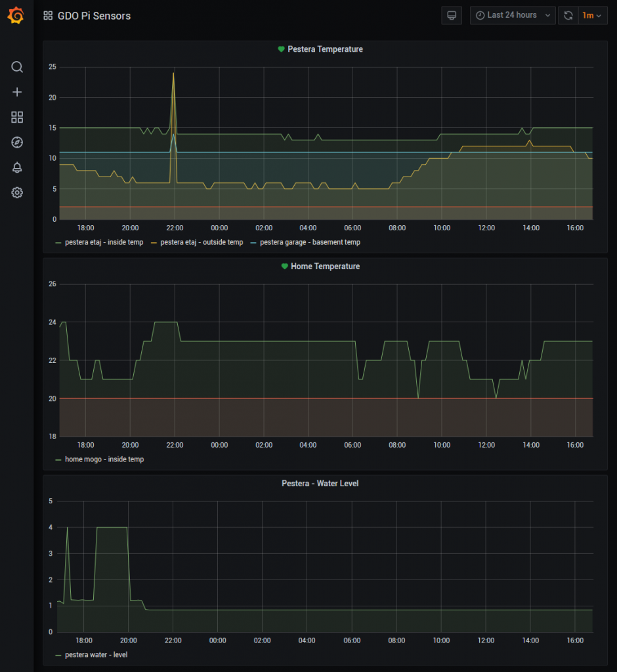
Task: Click the 'GDO Pi Sensors' dashboard title
Action: (94, 16)
